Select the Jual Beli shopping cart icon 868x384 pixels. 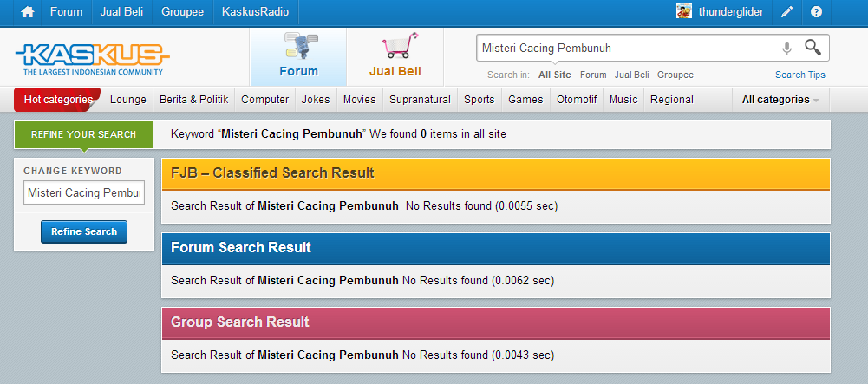pyautogui.click(x=399, y=45)
